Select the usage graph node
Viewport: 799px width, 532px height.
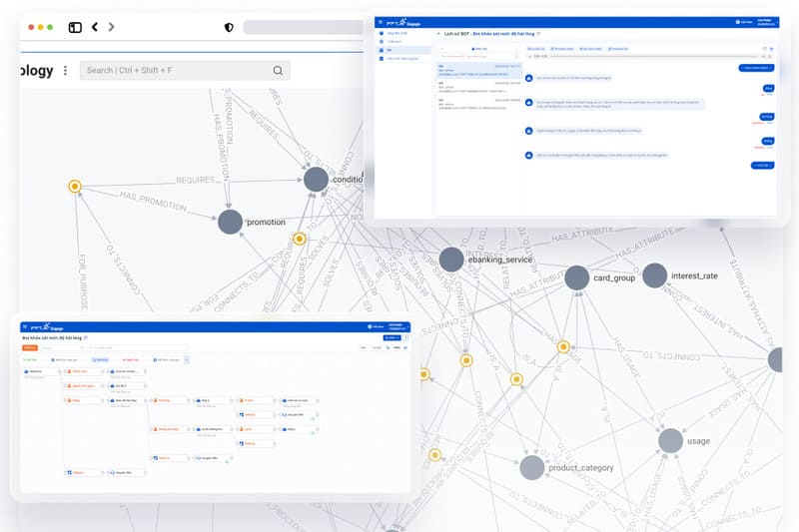[670, 440]
